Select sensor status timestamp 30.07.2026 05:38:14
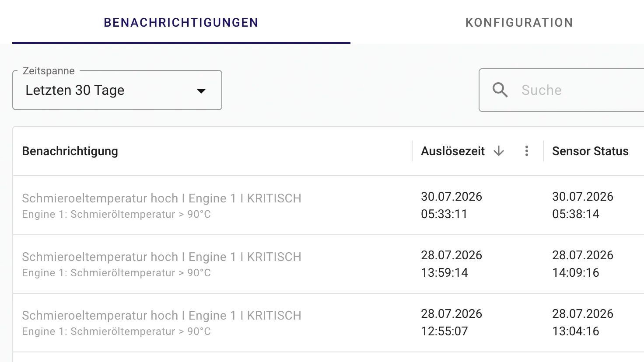Screen dimensions: 644x362 pyautogui.click(x=583, y=205)
